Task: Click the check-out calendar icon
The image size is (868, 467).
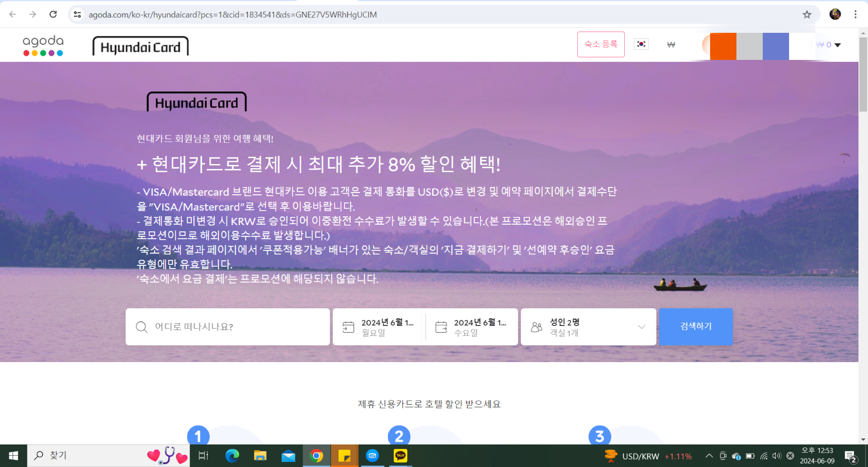Action: [441, 327]
